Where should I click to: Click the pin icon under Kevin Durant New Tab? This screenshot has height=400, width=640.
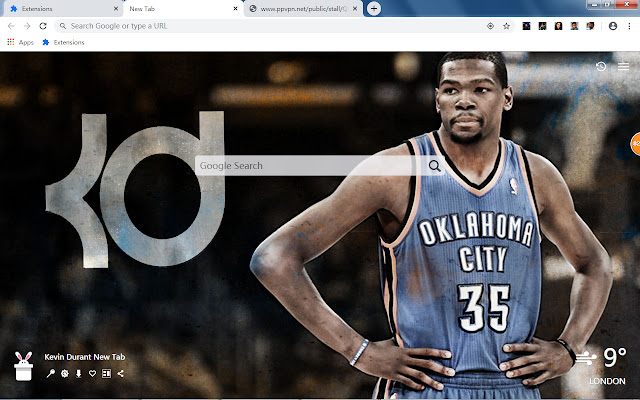coord(51,373)
